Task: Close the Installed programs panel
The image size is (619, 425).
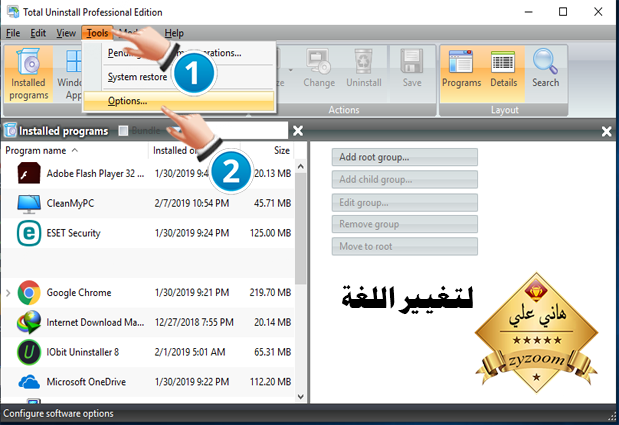Action: [298, 131]
